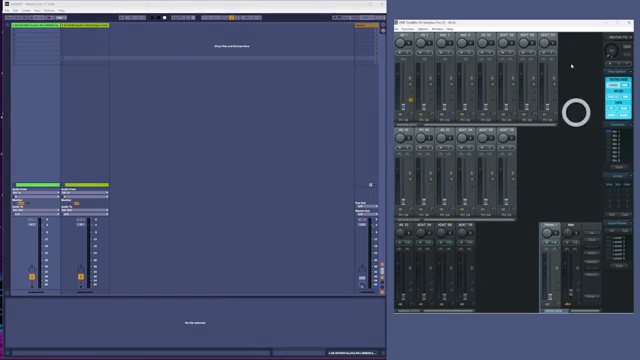Open Audio To dropdown on Ableton track 1
This screenshot has width=640, height=360.
click(x=36, y=210)
